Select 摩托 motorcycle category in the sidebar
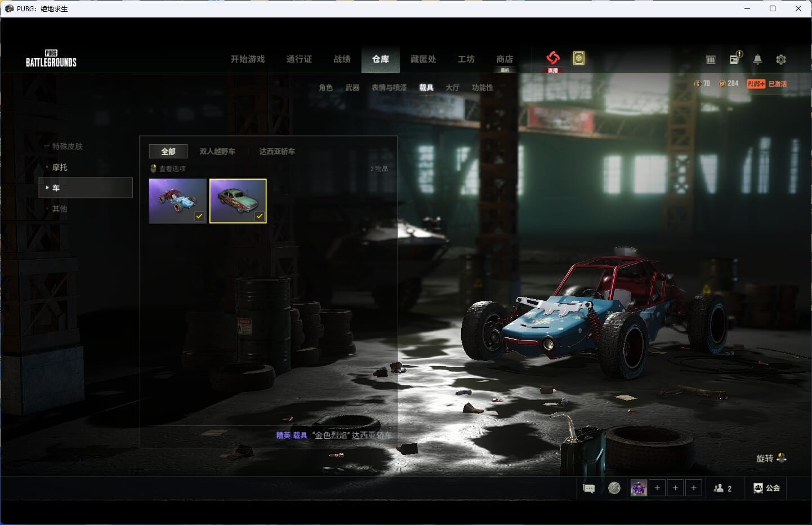Viewport: 812px width, 525px height. 59,167
